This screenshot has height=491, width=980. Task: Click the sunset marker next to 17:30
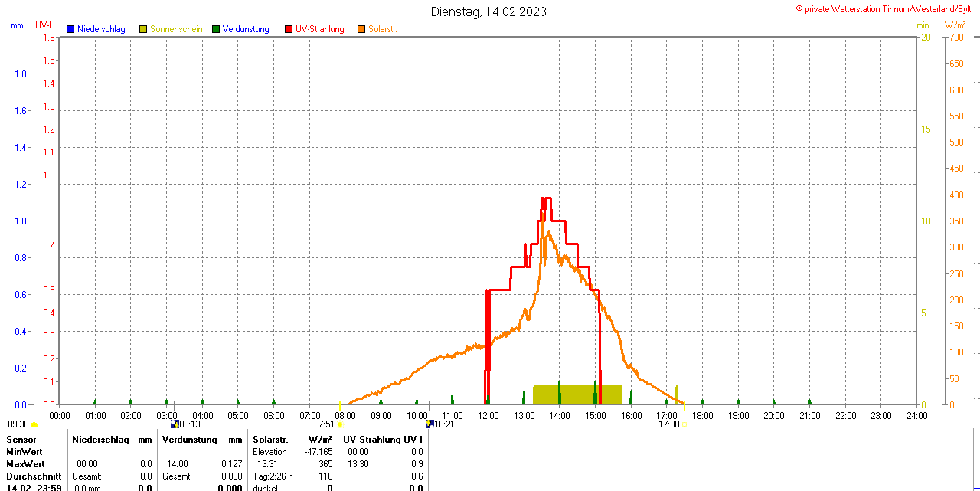pyautogui.click(x=684, y=424)
